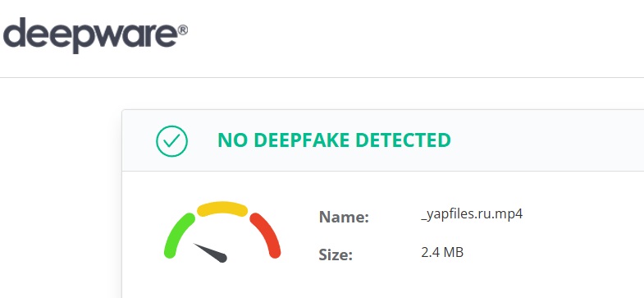This screenshot has width=644, height=298.
Task: Click the round pivot of the gauge needle
Action: (222, 258)
